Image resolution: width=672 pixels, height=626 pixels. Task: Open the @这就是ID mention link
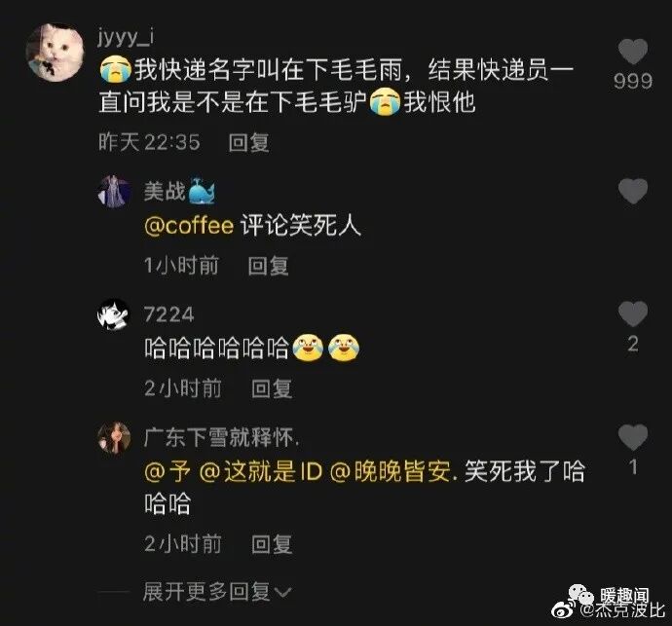[261, 471]
